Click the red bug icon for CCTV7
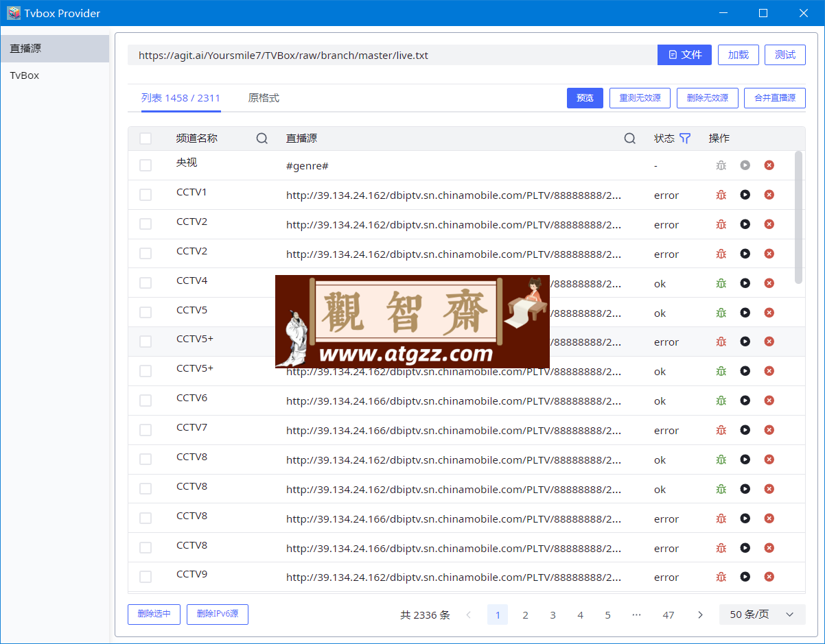825x644 pixels. coord(721,430)
